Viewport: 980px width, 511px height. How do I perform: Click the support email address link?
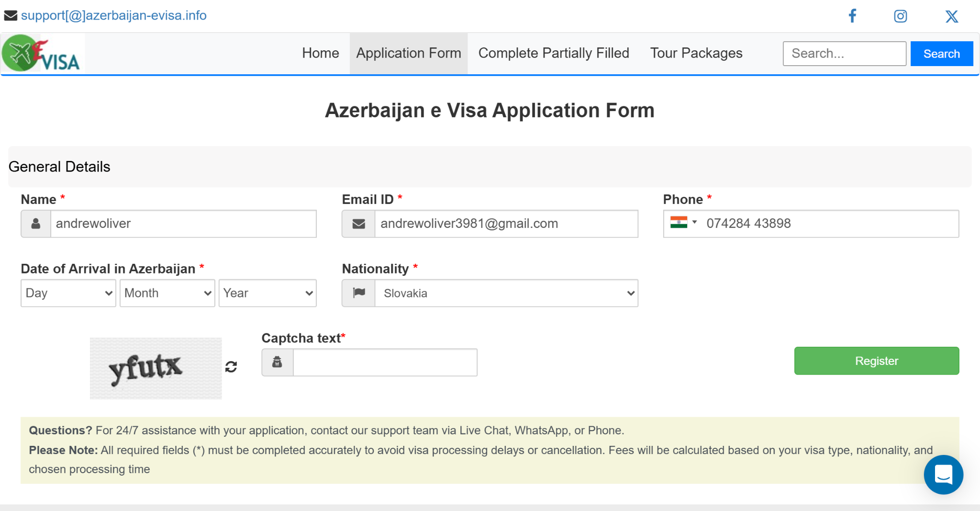coord(114,15)
